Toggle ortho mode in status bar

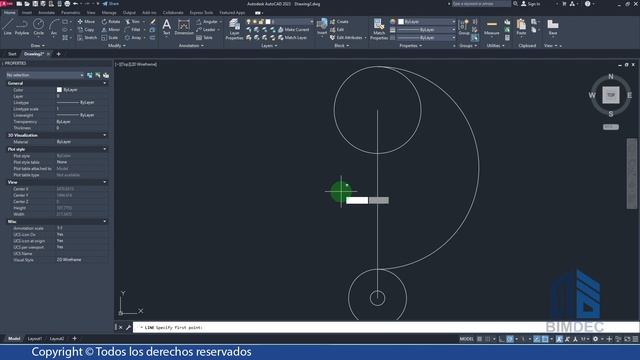[502, 339]
